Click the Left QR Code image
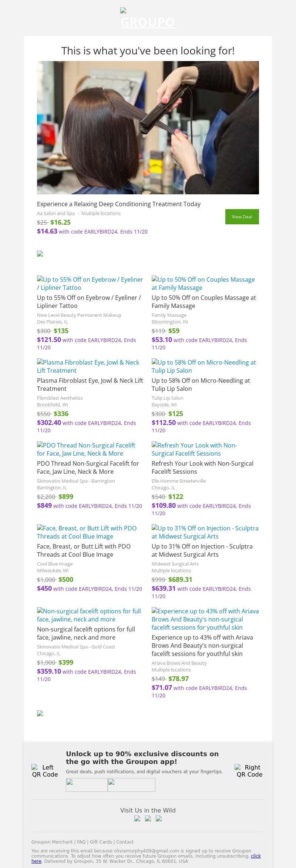The image size is (296, 868). 45,771
